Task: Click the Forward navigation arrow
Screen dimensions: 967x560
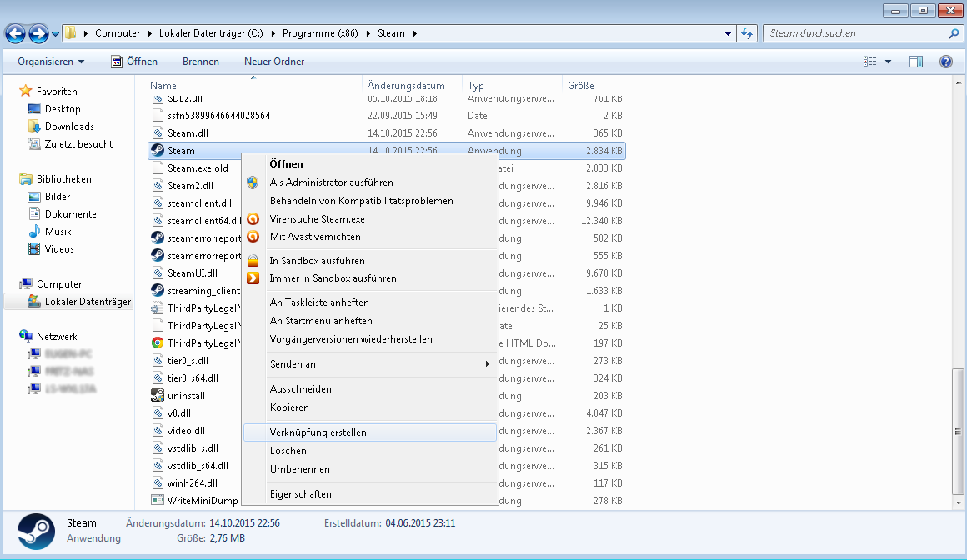Action: (x=38, y=33)
